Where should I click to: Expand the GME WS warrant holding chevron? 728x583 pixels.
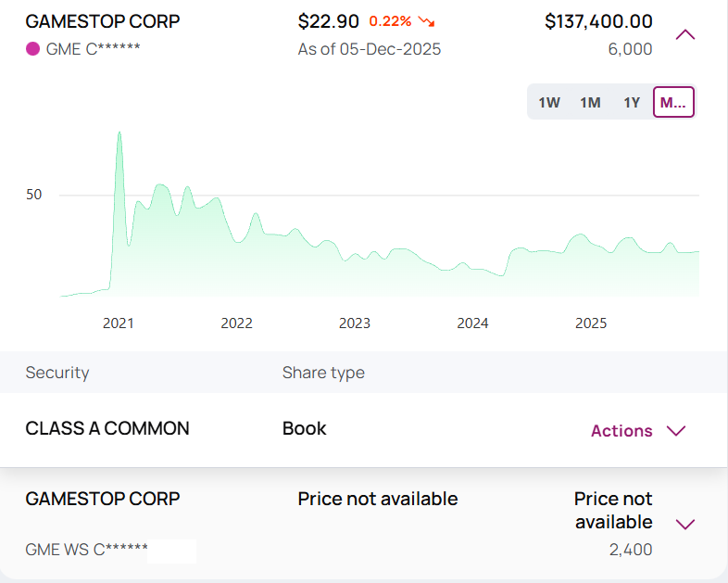[685, 525]
